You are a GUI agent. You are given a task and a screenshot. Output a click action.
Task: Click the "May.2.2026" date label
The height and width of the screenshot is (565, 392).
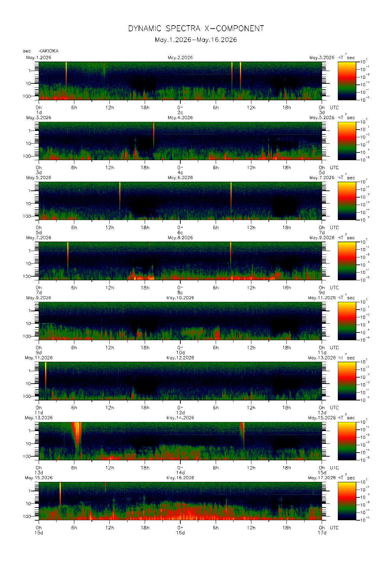pyautogui.click(x=180, y=58)
